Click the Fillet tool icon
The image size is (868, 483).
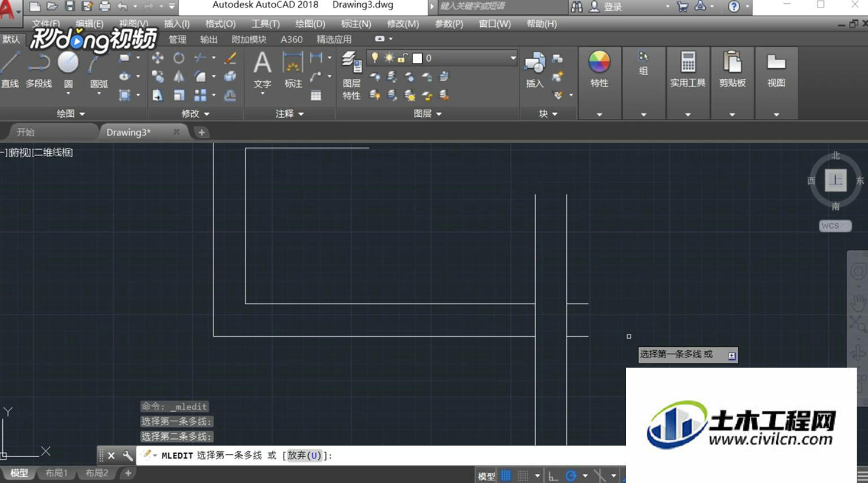pyautogui.click(x=200, y=76)
